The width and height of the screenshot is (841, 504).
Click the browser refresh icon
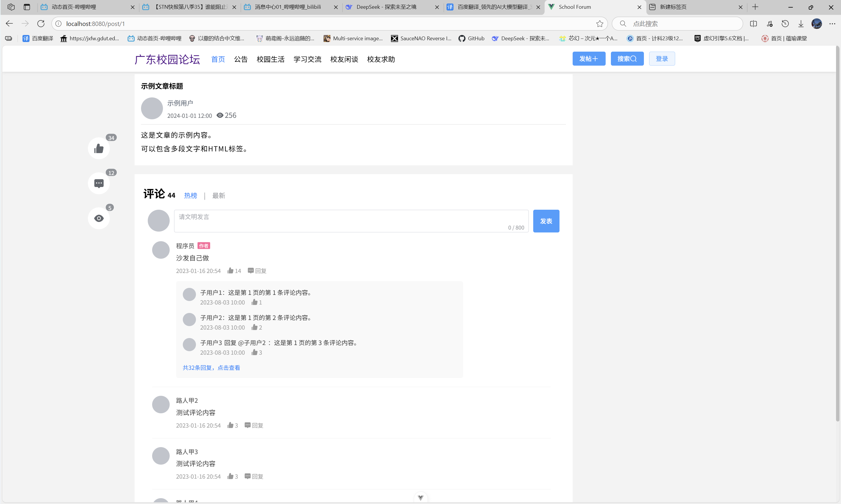click(41, 23)
